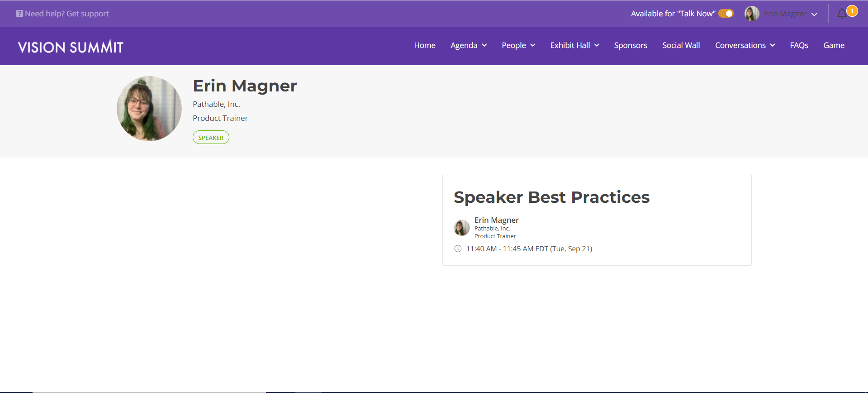Click the user avatar in top bar
This screenshot has width=868, height=393.
pos(752,14)
